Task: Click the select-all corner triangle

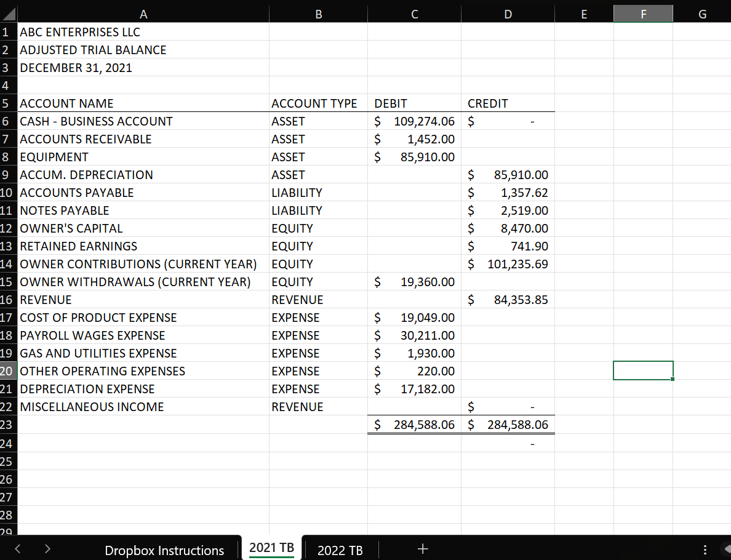Action: (9, 14)
